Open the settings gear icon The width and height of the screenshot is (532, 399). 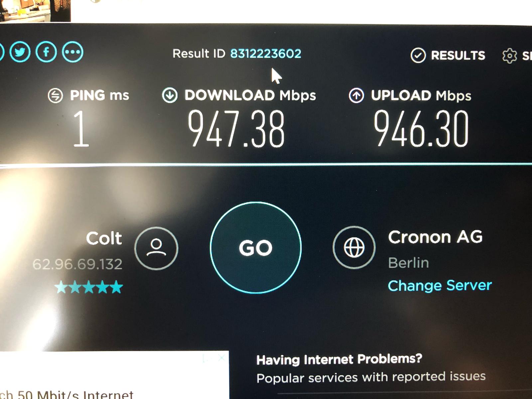click(509, 56)
